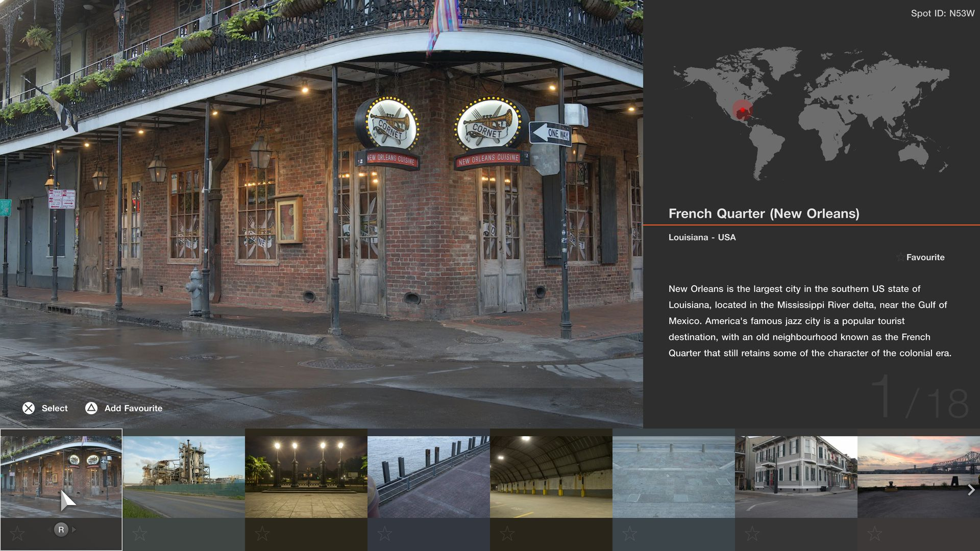Screen dimensions: 980x551
Task: Toggle favourite star under French Quarter thumbnail
Action: coord(17,534)
